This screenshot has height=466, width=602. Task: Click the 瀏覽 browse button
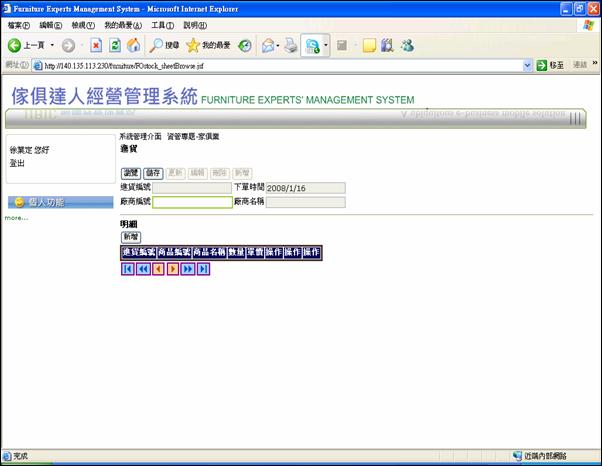tap(130, 173)
